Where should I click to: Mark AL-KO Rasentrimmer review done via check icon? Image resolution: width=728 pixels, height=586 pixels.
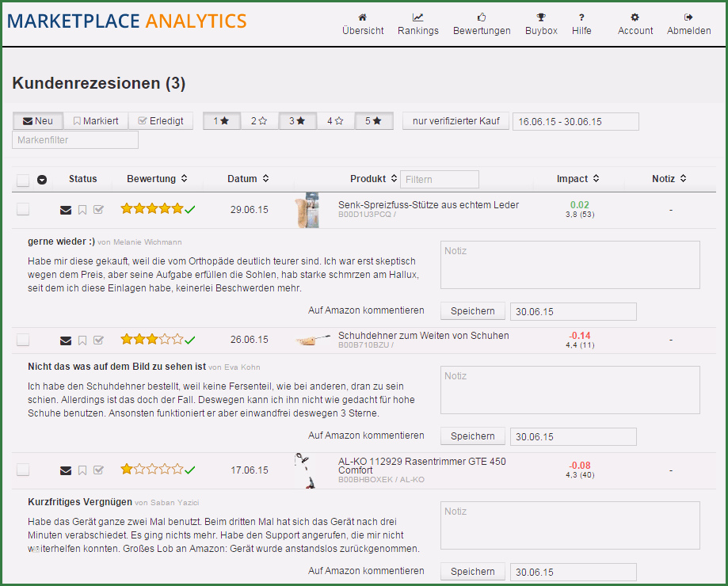point(98,470)
